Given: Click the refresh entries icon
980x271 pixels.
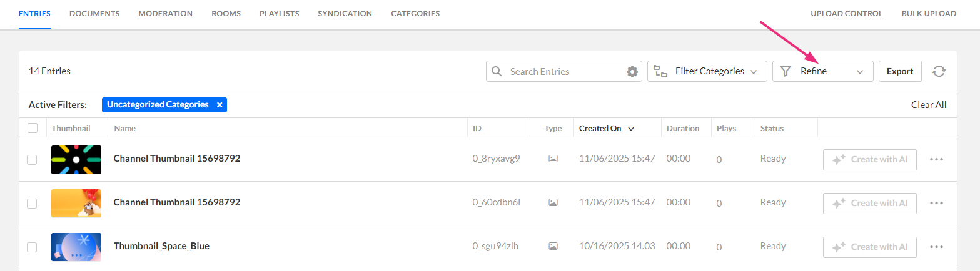Looking at the screenshot, I should (939, 71).
